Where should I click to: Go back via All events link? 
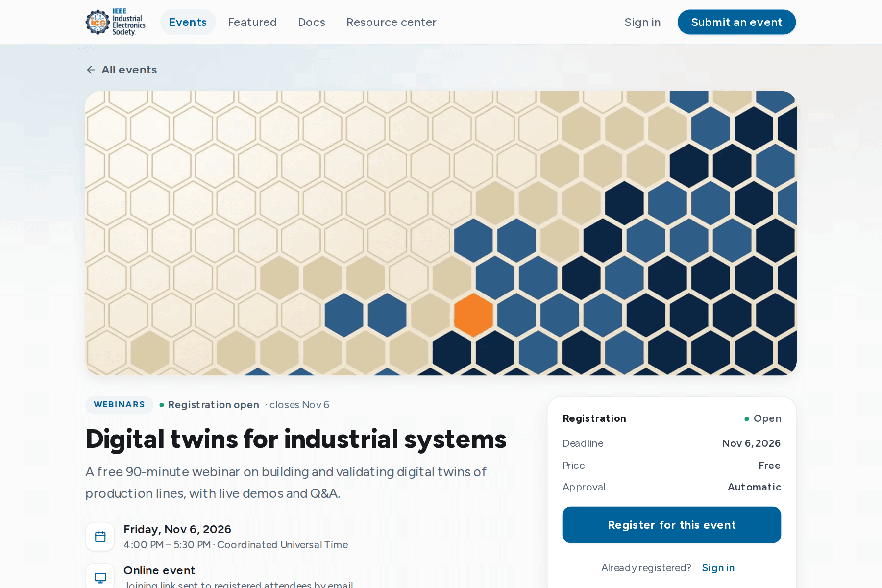[122, 70]
